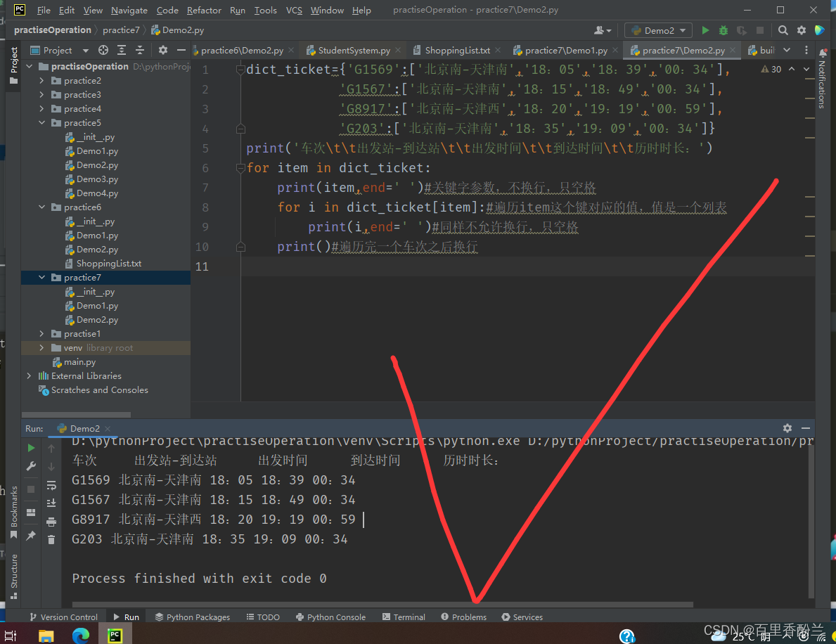This screenshot has height=644, width=836.
Task: Open Version Control tool window
Action: (x=63, y=617)
